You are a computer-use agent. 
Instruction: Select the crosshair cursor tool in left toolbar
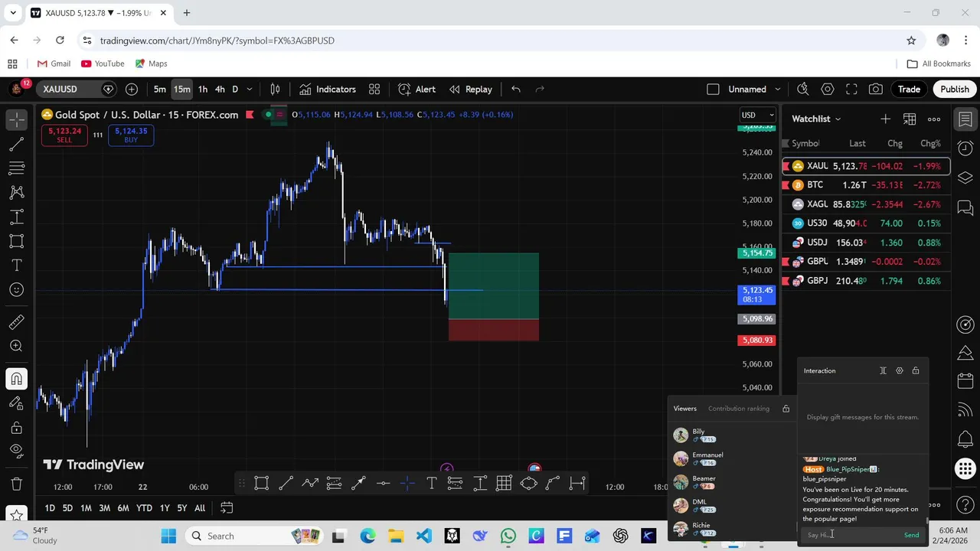pyautogui.click(x=16, y=119)
